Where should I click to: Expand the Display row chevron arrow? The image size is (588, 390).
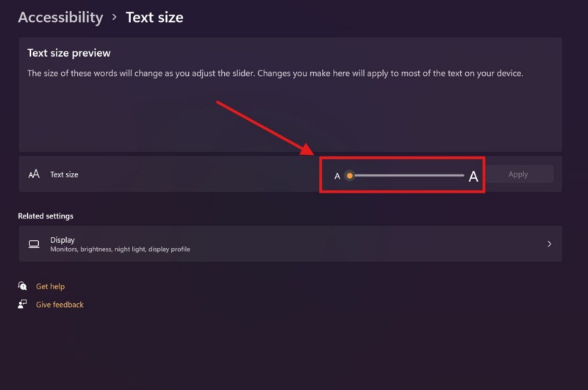click(549, 244)
